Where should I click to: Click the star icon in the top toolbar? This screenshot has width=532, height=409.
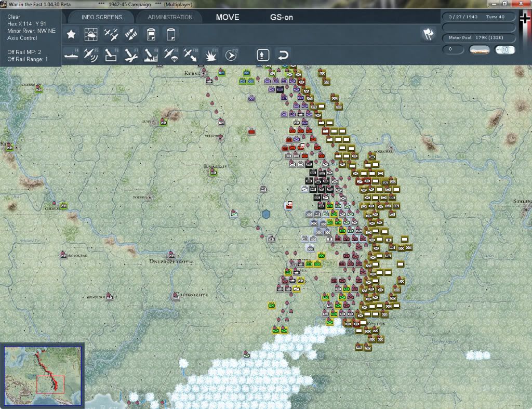click(x=71, y=34)
